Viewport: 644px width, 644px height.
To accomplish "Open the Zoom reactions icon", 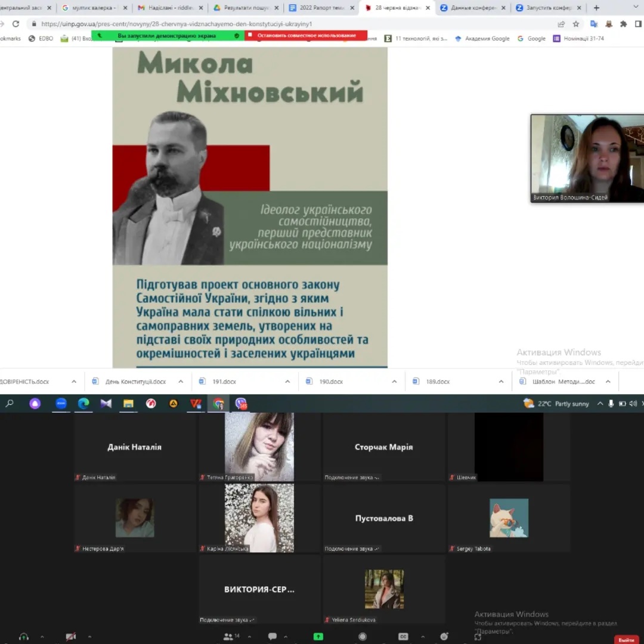I will tap(444, 636).
